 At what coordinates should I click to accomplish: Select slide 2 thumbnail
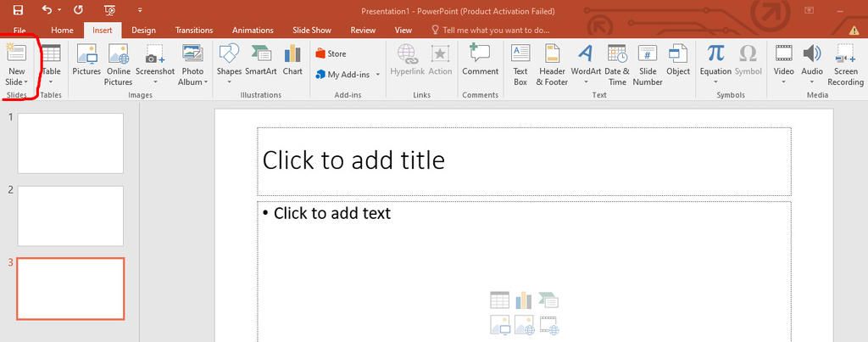tap(70, 216)
